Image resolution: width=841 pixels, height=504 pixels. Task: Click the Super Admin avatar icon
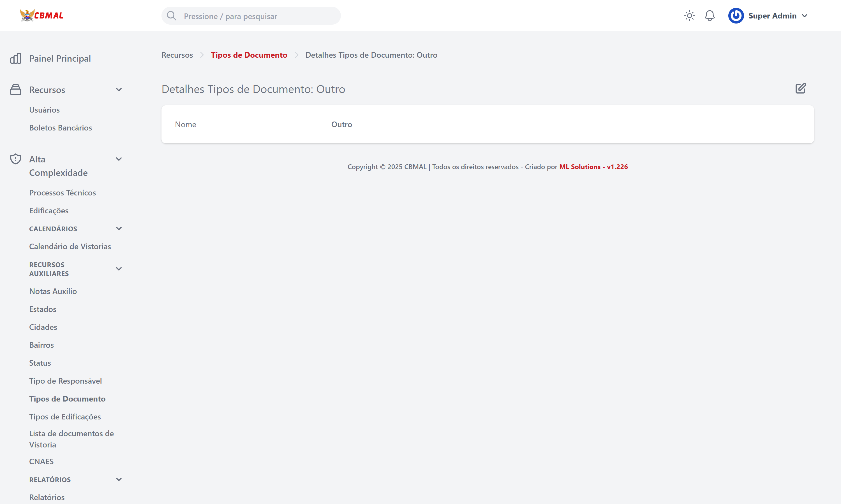736,16
